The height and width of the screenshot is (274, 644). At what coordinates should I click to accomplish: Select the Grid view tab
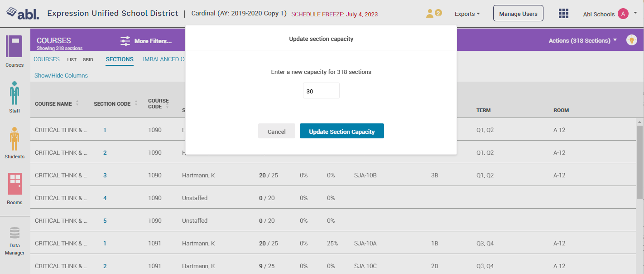click(x=88, y=60)
